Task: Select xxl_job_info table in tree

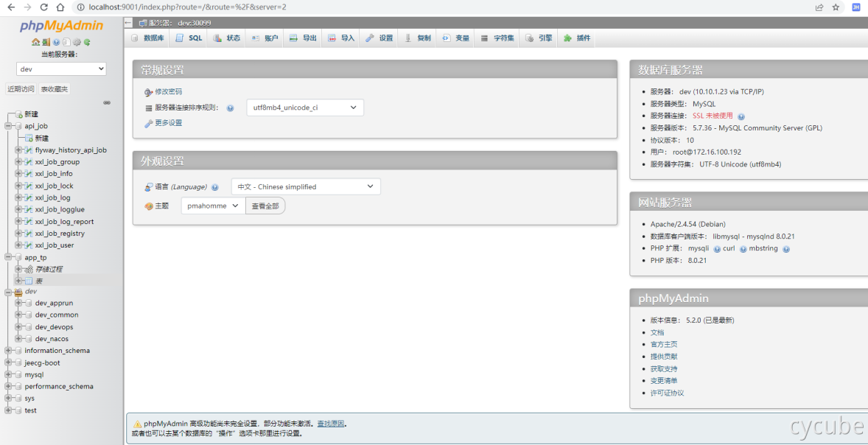Action: [54, 174]
